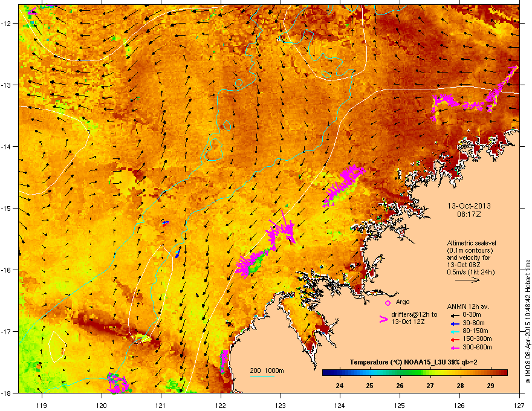Click the longitude axis label 121
The width and height of the screenshot is (532, 411).
[161, 405]
